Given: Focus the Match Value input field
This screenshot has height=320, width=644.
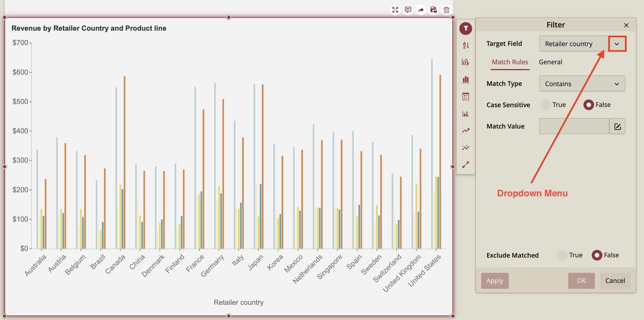Looking at the screenshot, I should [574, 126].
